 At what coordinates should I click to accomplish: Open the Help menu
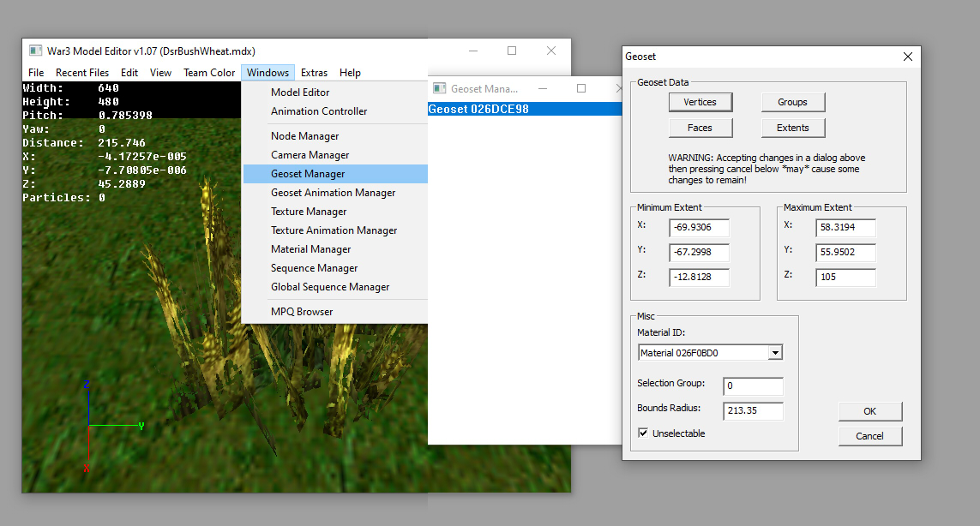point(350,73)
